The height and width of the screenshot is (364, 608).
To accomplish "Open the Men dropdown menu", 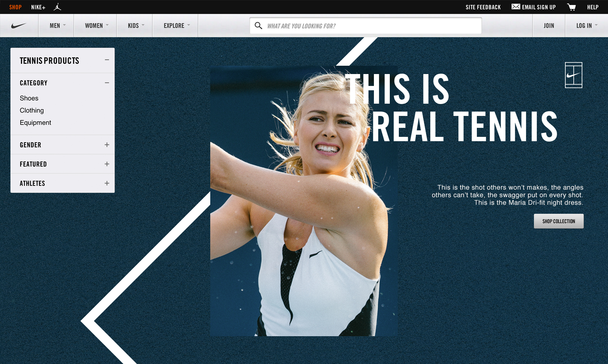I will [x=56, y=26].
